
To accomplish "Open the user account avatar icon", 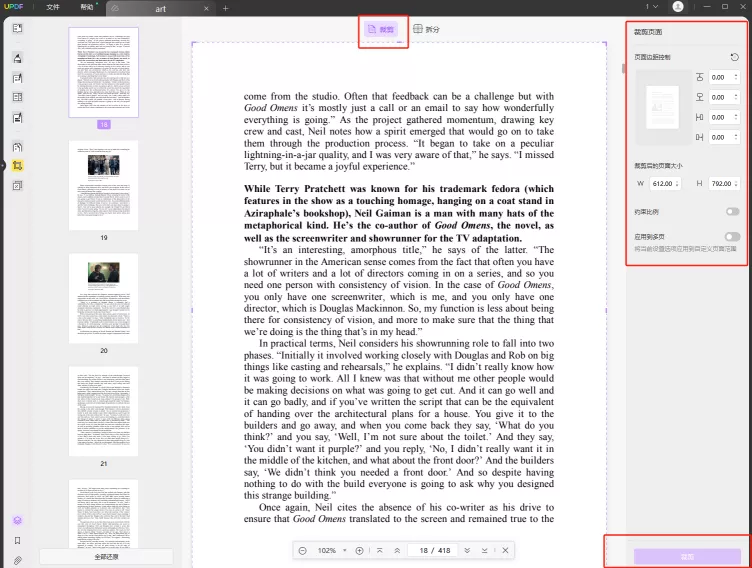I will pyautogui.click(x=678, y=7).
